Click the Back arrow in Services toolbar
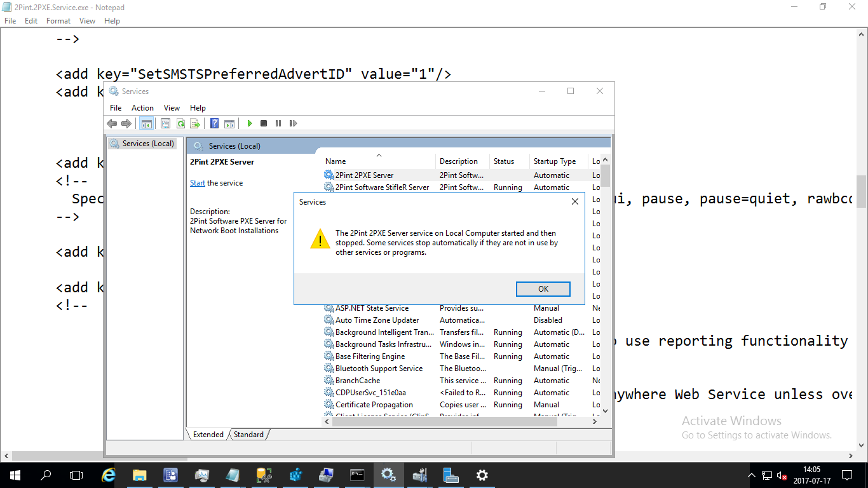Screen dimensions: 868x488 click(112, 123)
